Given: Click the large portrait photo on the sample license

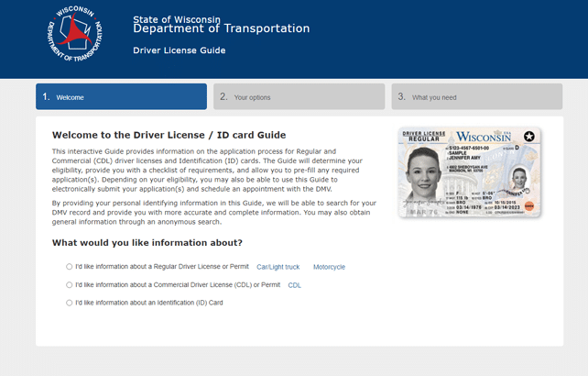Looking at the screenshot, I should tap(425, 176).
